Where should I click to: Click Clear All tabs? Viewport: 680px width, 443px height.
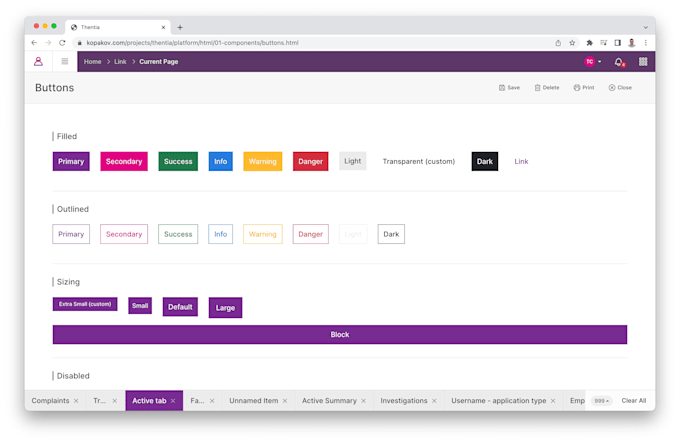634,401
